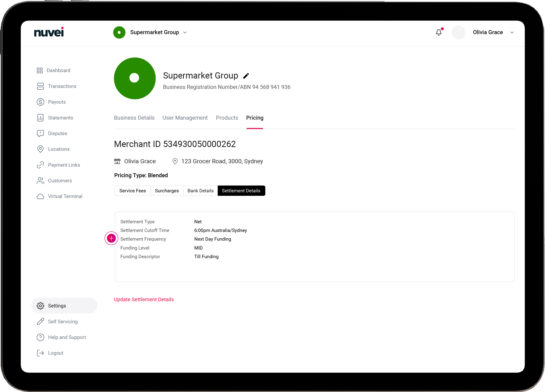Screen dimensions: 545x392
Task: Go to Transactions page
Action: point(62,86)
